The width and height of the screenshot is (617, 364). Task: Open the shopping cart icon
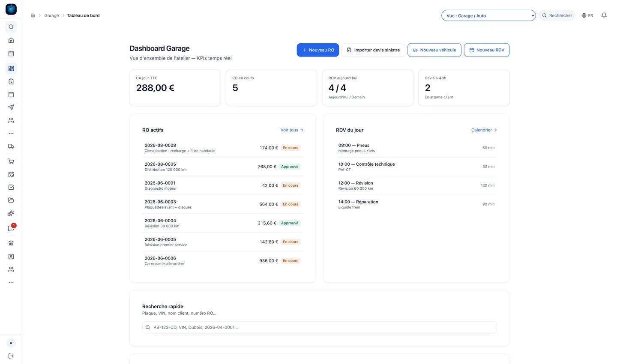coord(11,161)
